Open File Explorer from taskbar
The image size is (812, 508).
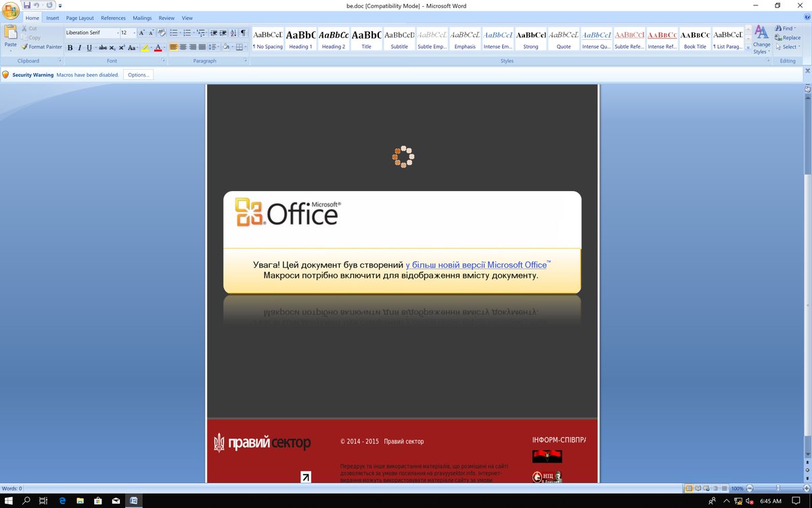click(79, 501)
